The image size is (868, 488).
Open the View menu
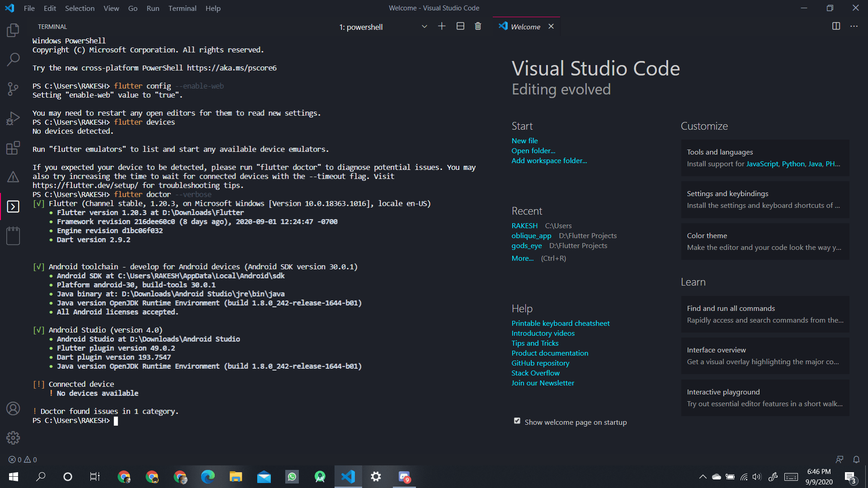(111, 8)
